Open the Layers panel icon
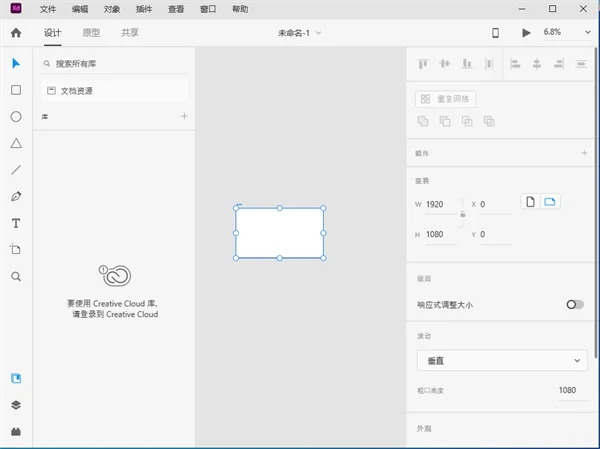 point(16,405)
